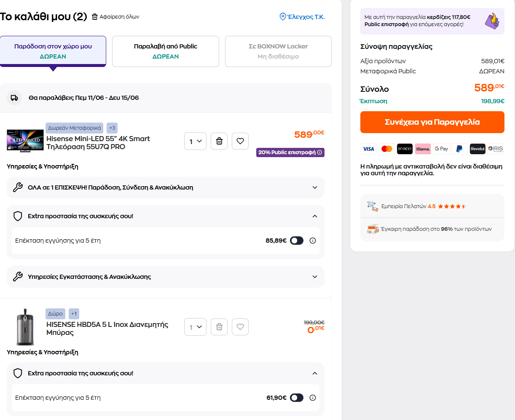Click the trash icon for HISENSE HBD5A beer dispenser
515x420 pixels.
pyautogui.click(x=219, y=327)
